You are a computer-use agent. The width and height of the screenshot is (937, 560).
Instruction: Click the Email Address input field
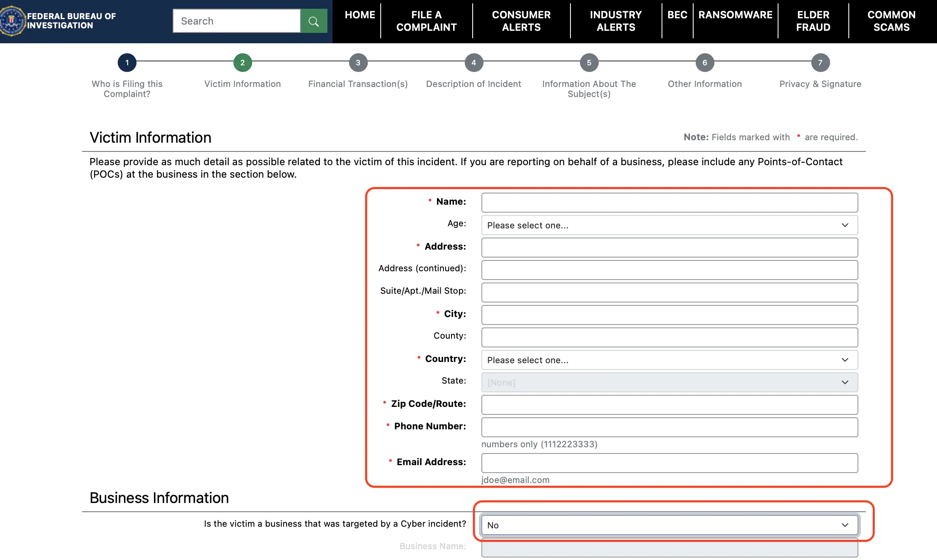[x=669, y=463]
